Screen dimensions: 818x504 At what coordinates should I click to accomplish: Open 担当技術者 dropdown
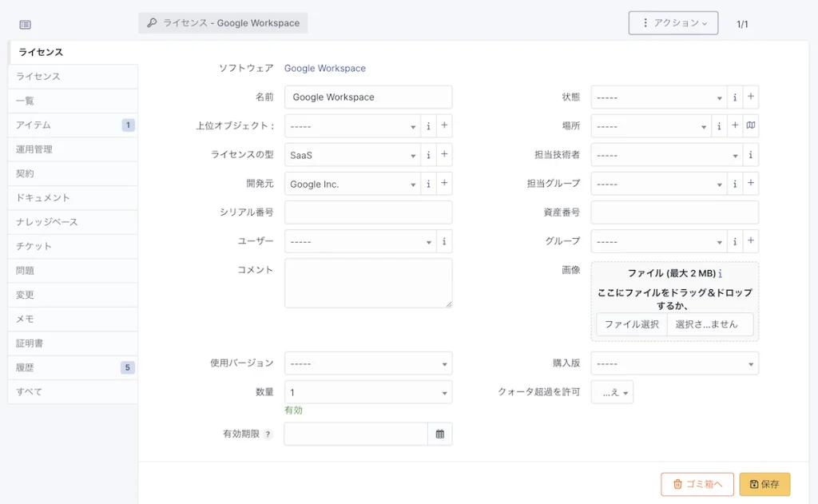tap(666, 155)
